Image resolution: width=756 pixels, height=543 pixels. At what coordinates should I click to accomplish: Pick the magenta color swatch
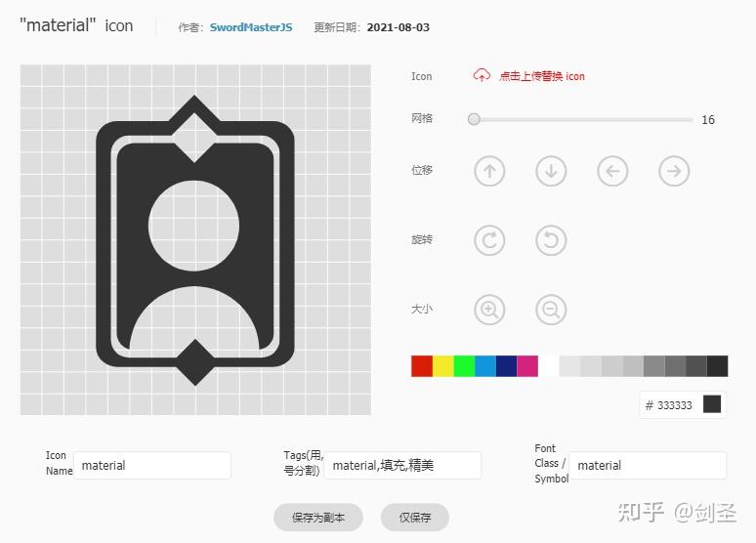pos(527,366)
